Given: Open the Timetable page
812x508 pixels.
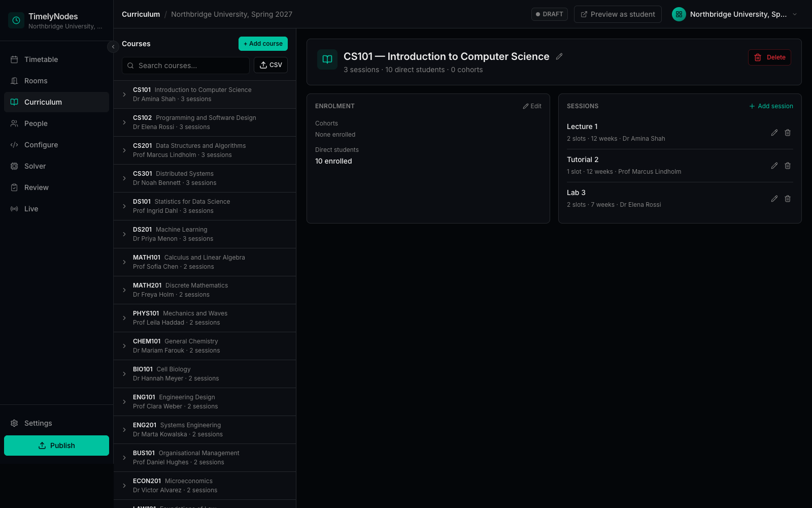Looking at the screenshot, I should [56, 59].
